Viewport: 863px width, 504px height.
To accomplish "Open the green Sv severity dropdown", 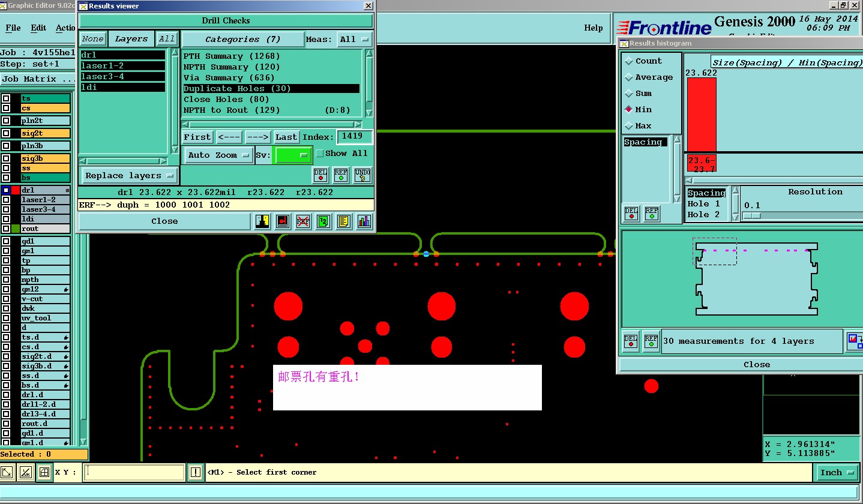I will pos(292,155).
